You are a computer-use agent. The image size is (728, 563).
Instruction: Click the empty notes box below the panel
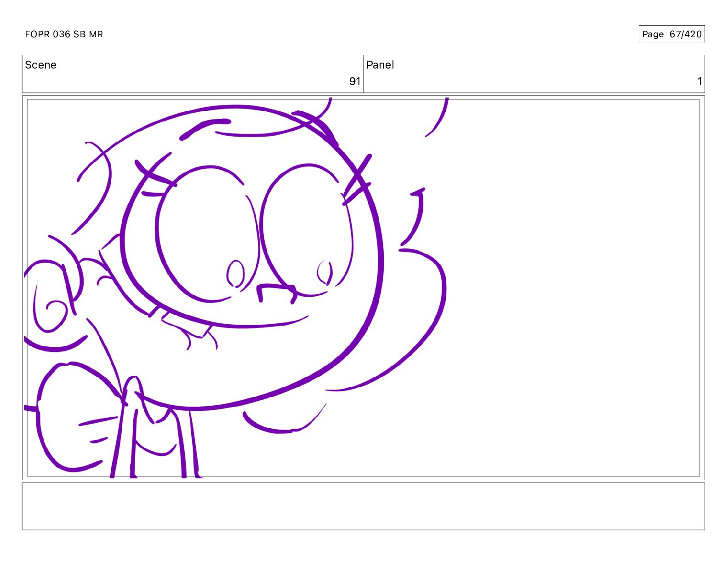(363, 506)
